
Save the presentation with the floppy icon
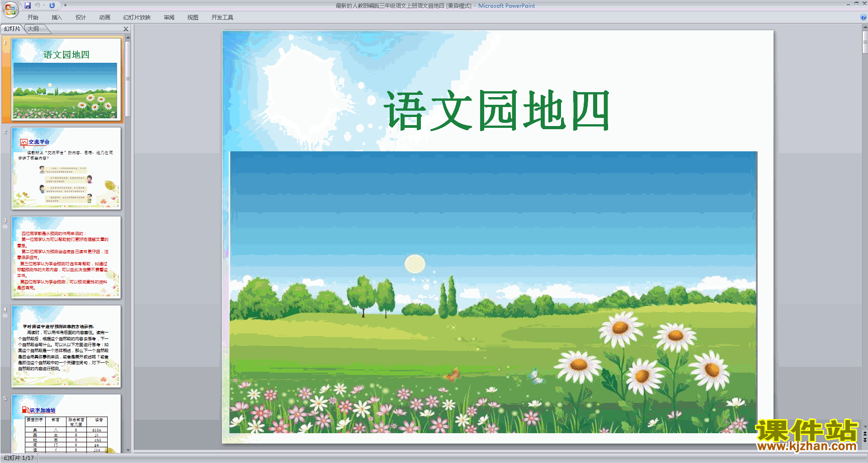(x=28, y=5)
